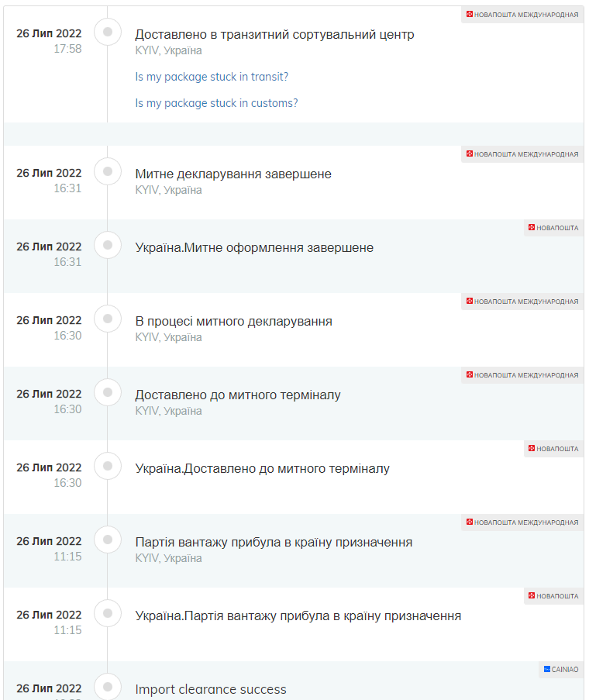Click timeline marker for 'Україна.Доставлено до митного терміналу'
Viewport: 589px width, 700px height.
108,466
